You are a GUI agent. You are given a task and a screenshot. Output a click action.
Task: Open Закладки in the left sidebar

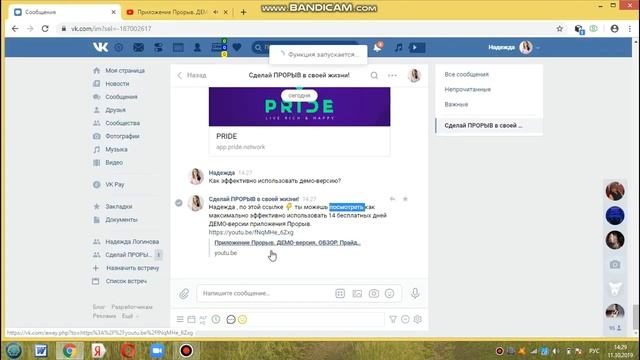(x=118, y=207)
